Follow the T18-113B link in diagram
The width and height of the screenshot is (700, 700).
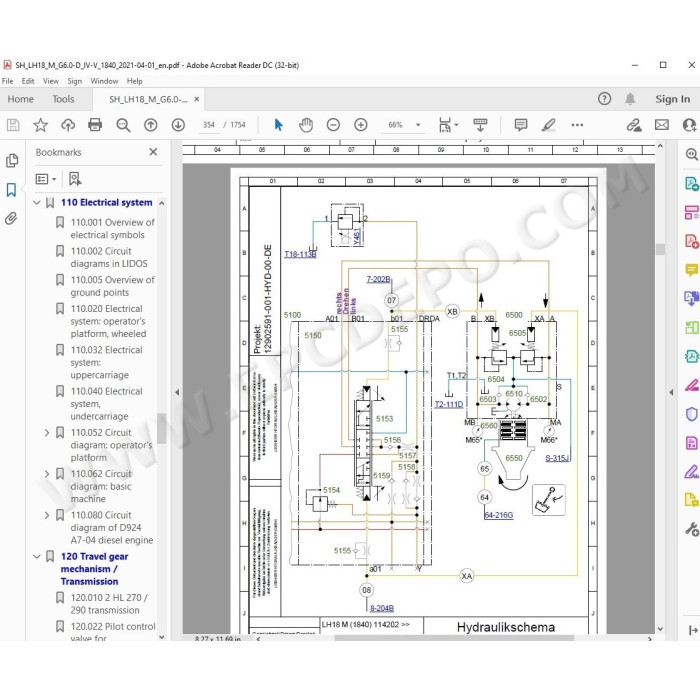click(300, 254)
